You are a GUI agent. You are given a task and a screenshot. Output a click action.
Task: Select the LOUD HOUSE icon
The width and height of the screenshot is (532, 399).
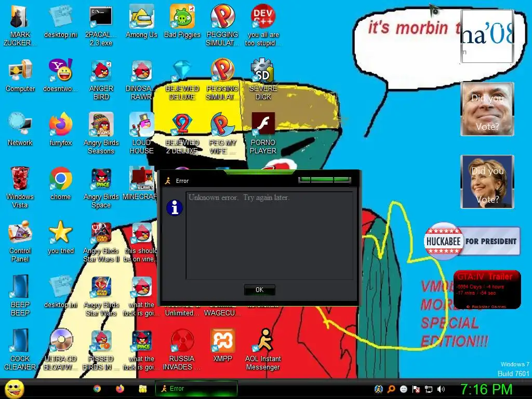[x=141, y=134]
